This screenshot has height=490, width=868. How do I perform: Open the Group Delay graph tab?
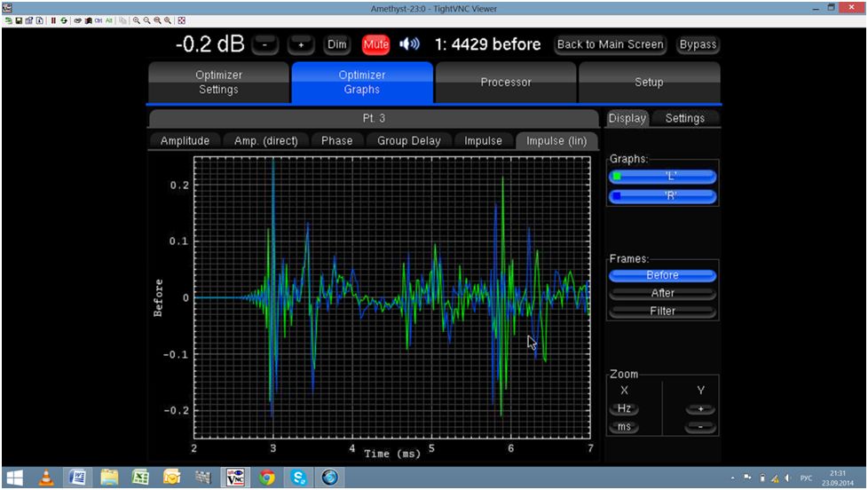(x=408, y=141)
